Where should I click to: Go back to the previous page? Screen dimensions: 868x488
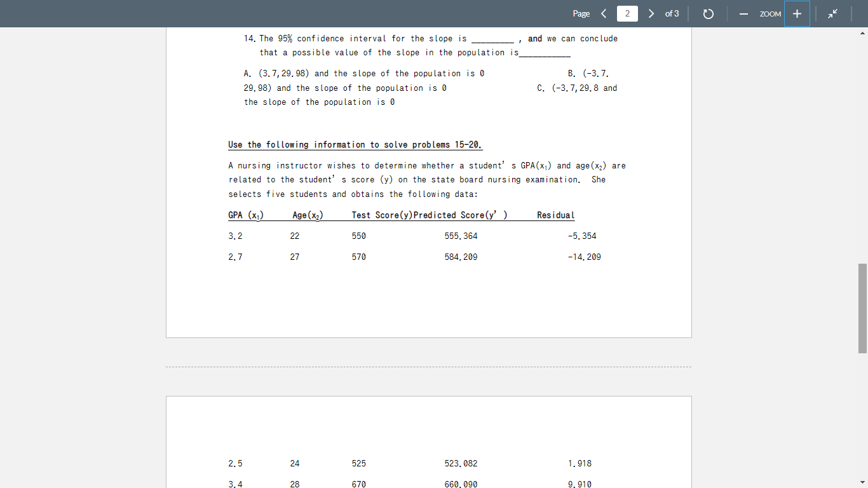tap(603, 13)
